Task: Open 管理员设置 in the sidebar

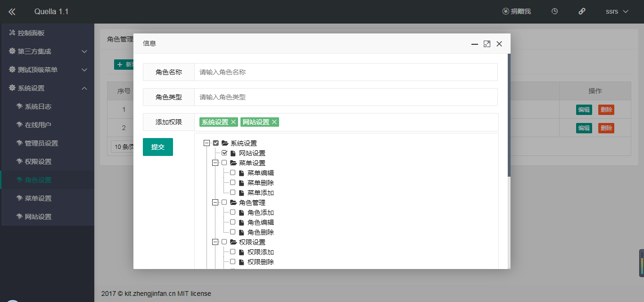Action: pos(47,143)
